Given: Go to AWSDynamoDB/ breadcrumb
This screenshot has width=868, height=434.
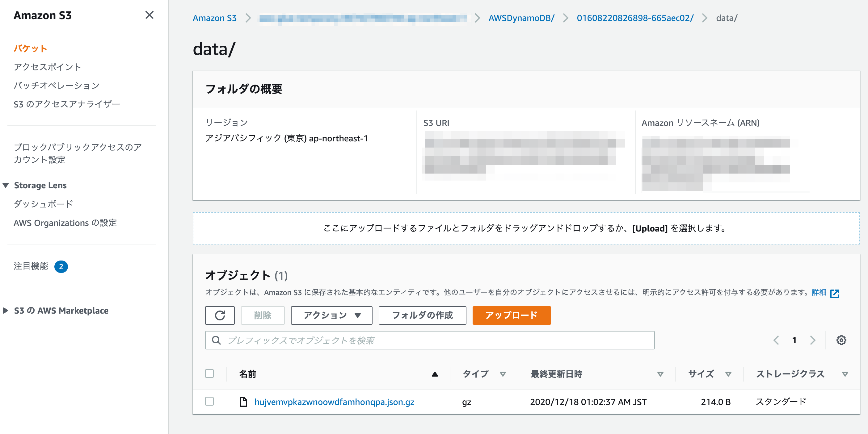Looking at the screenshot, I should tap(521, 18).
